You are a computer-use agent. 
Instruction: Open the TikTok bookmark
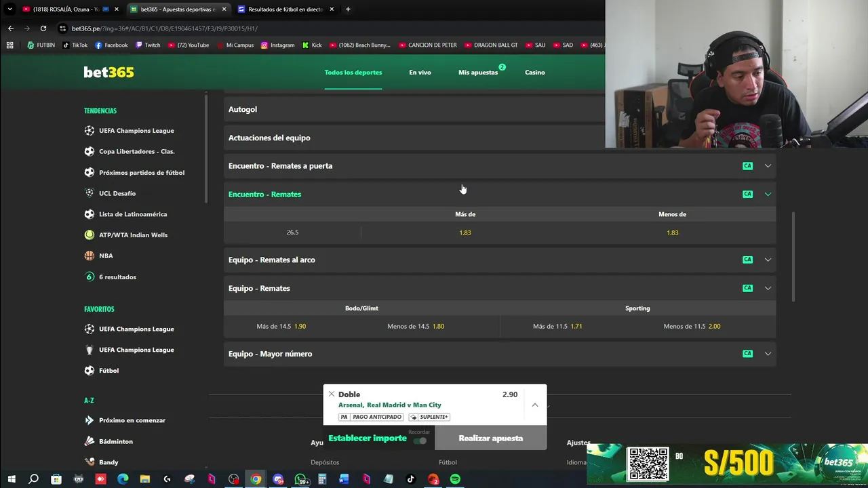click(x=75, y=45)
